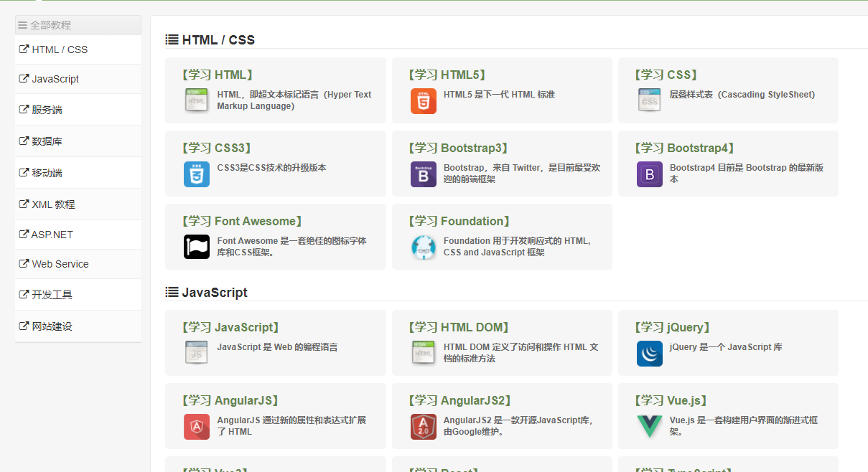This screenshot has width=868, height=472.
Task: Open the 【学习 Bootstrap3】 tutorial link
Action: tap(459, 148)
